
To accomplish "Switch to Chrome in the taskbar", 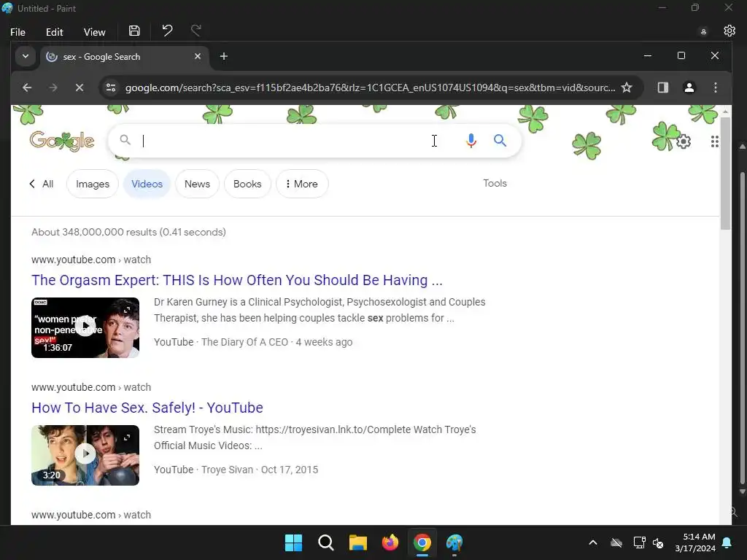I will pos(422,542).
